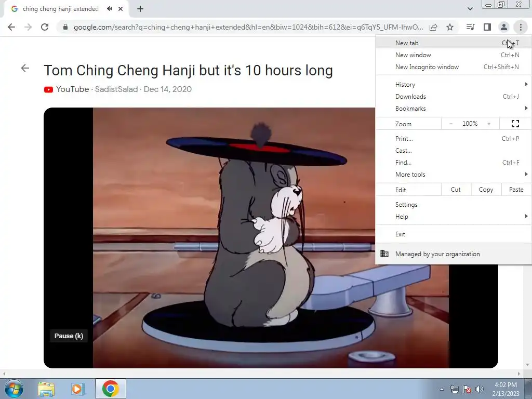Click Managed by your organization

453,254
